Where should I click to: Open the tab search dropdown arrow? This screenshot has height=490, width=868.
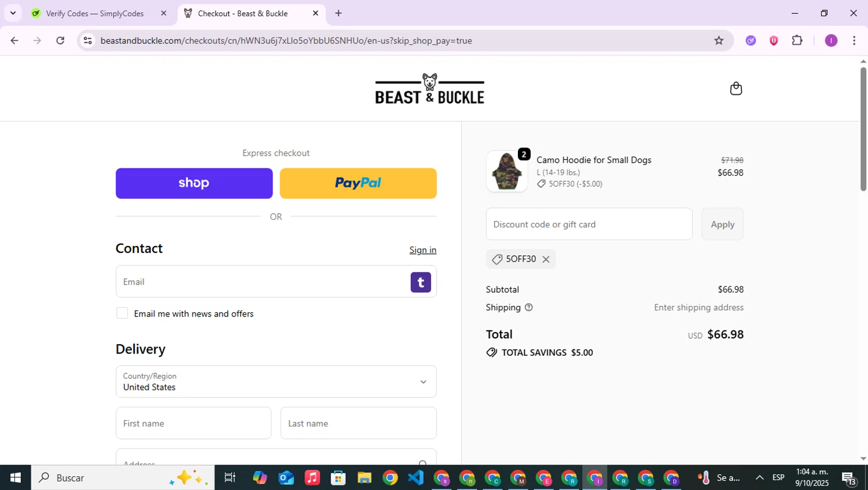click(13, 13)
